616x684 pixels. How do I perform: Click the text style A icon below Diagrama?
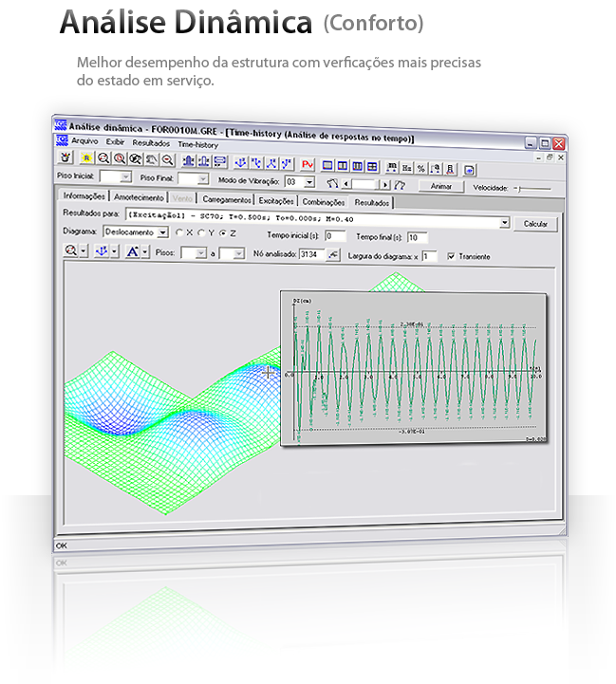tap(132, 251)
